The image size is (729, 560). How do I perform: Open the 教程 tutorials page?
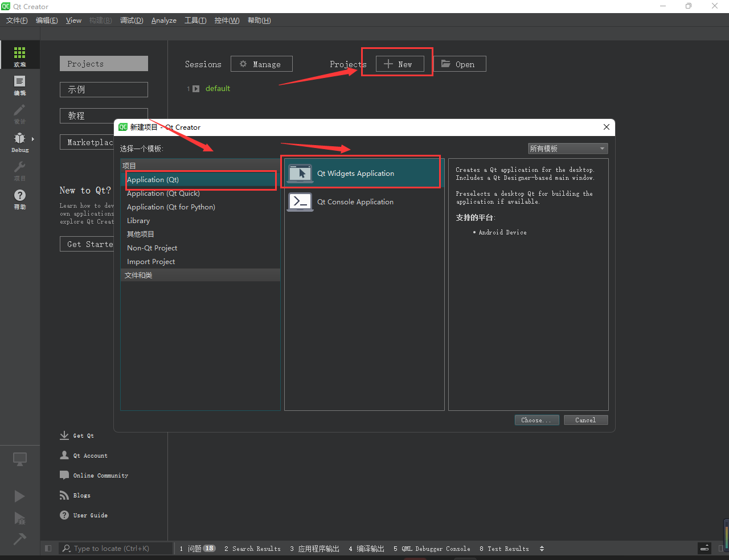coord(104,116)
